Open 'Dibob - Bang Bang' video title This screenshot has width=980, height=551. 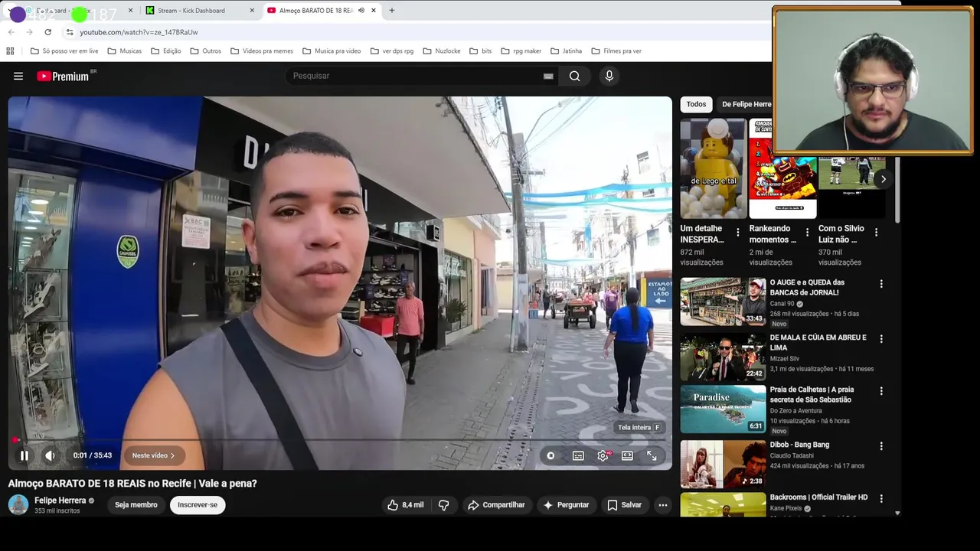799,445
